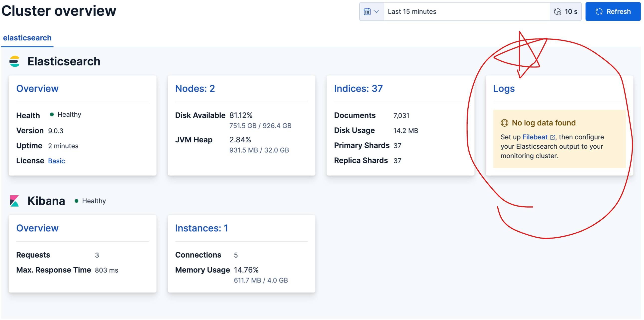Click the Requests label in Kibana Overview
The height and width of the screenshot is (320, 644).
(x=33, y=255)
